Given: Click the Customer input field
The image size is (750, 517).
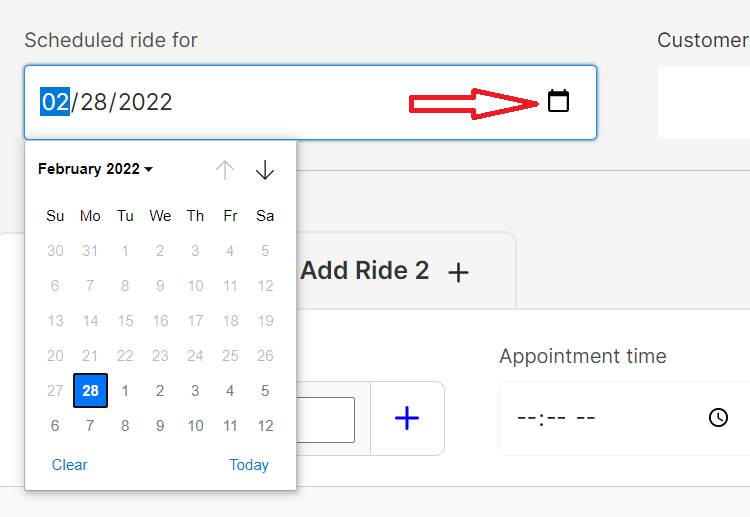Looking at the screenshot, I should [x=704, y=102].
